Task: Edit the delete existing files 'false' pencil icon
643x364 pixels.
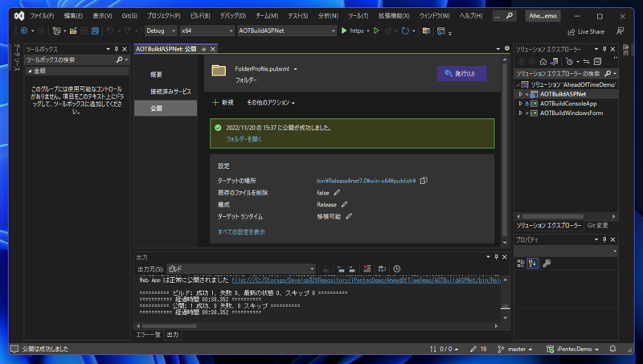Action: (337, 192)
